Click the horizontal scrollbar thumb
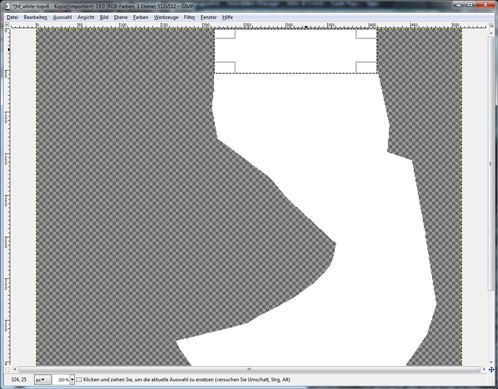This screenshot has width=498, height=389. tap(249, 369)
